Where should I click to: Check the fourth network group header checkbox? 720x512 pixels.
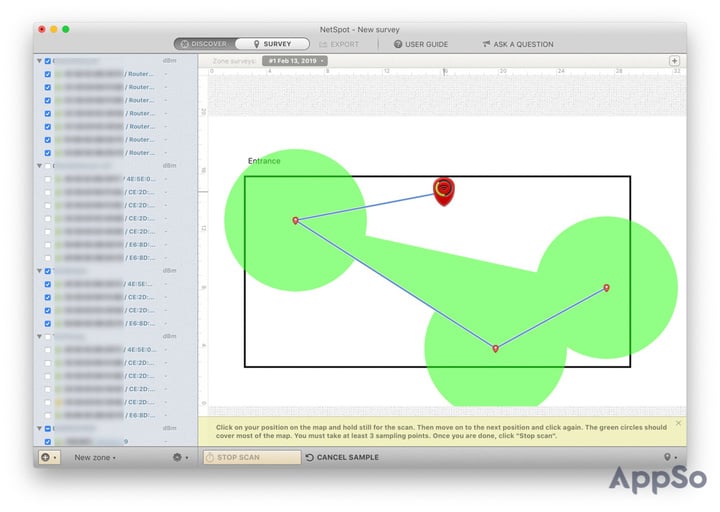[x=48, y=337]
